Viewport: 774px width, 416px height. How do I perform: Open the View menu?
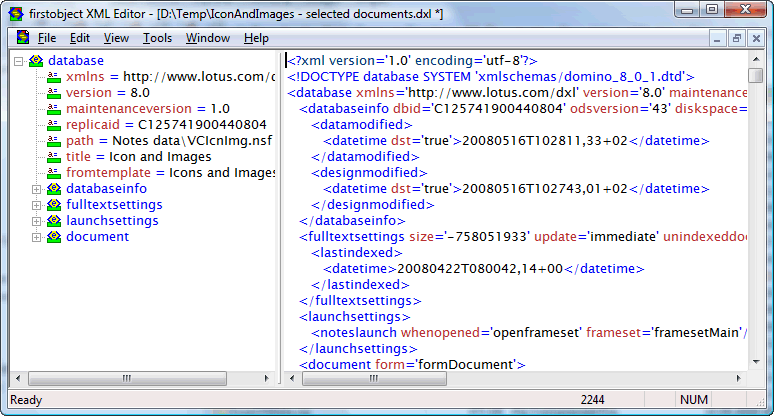(116, 38)
